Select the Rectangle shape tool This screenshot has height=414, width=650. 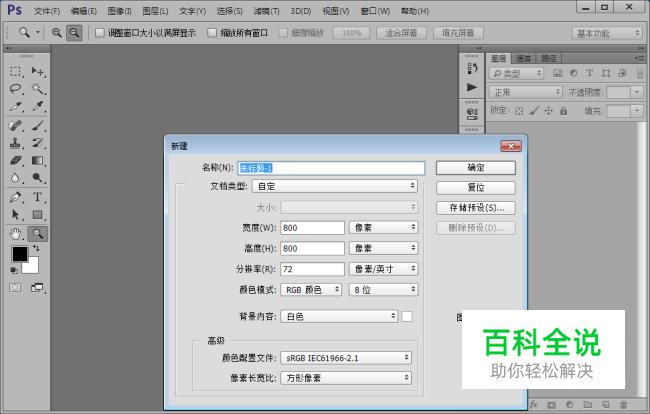click(x=38, y=214)
